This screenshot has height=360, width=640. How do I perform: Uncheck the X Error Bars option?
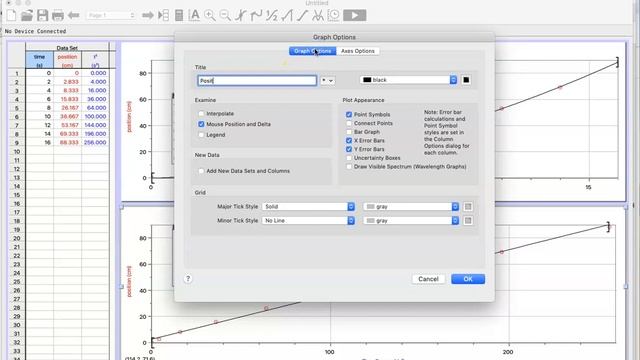pyautogui.click(x=349, y=140)
